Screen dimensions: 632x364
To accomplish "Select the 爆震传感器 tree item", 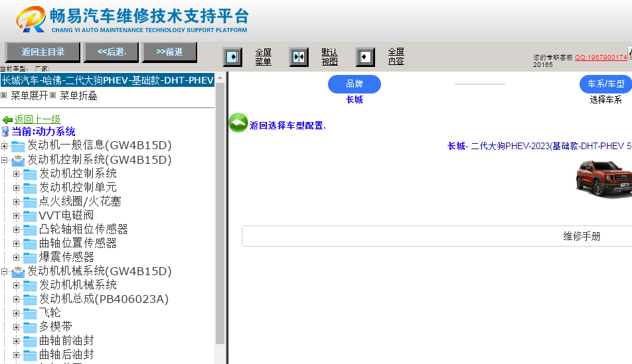I will click(x=66, y=257).
